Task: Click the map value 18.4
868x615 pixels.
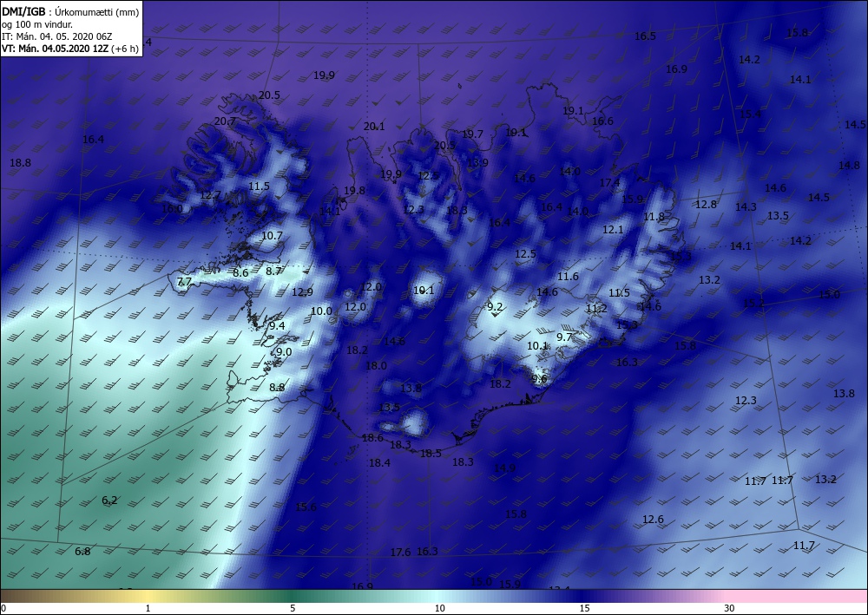Action: coord(380,463)
